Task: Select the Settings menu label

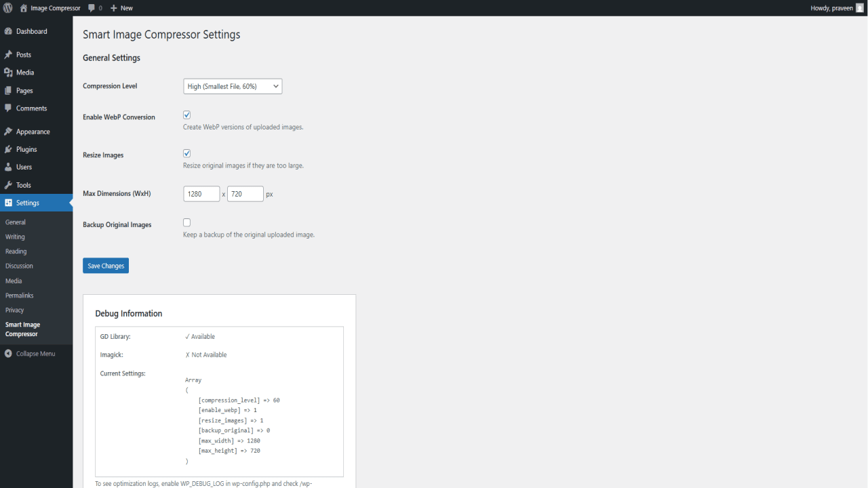Action: (x=28, y=203)
